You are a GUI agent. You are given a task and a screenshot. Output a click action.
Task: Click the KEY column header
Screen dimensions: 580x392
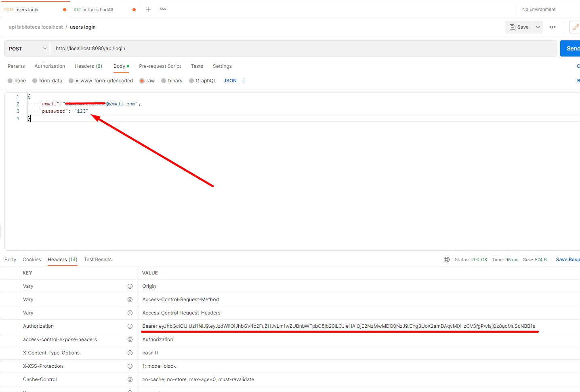click(27, 273)
